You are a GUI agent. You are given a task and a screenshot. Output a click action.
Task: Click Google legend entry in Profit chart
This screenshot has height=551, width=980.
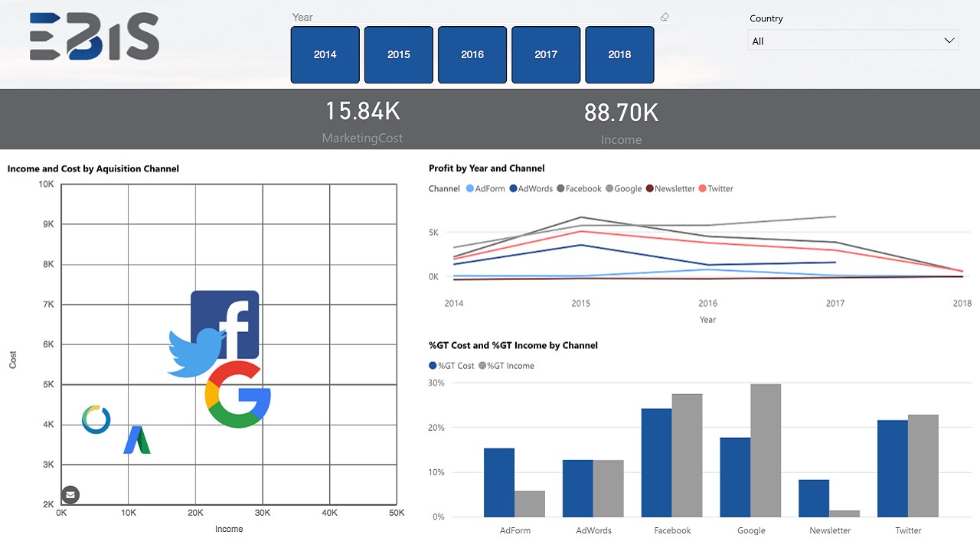[623, 188]
